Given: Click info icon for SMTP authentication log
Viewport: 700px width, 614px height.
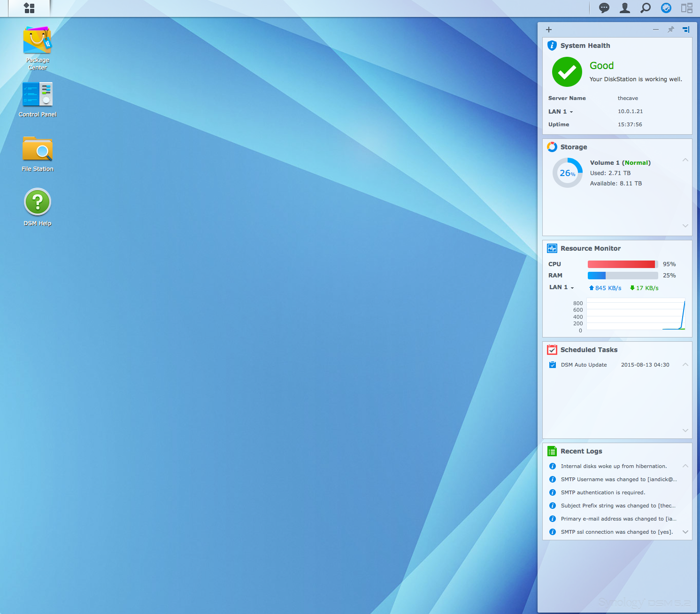Looking at the screenshot, I should [553, 492].
